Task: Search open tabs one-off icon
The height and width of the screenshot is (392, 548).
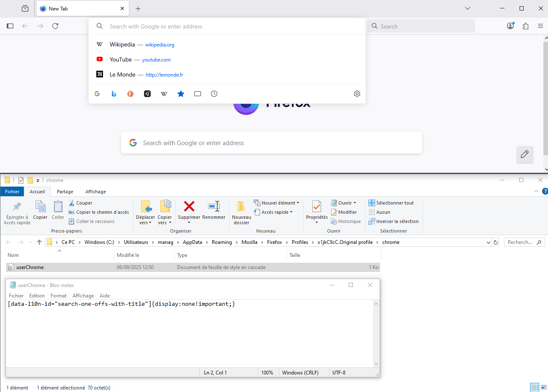Action: [198, 94]
